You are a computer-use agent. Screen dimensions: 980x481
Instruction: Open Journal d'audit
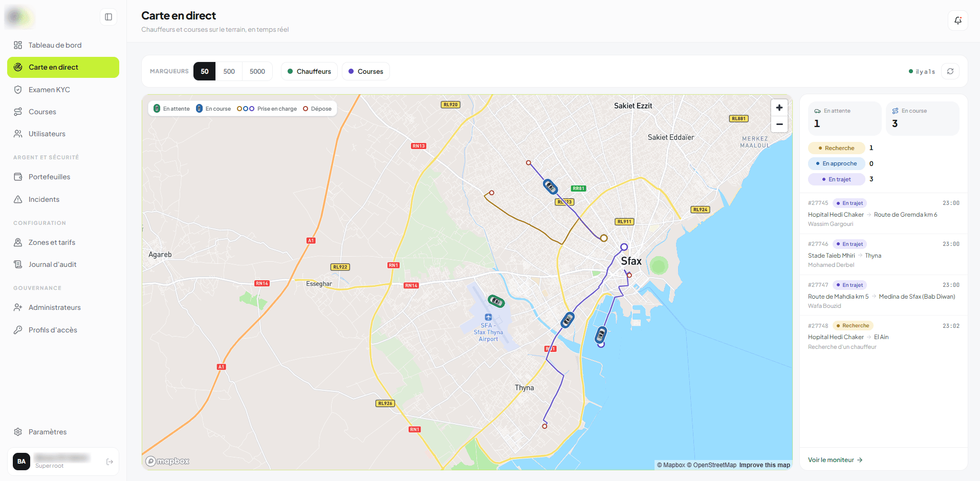[63, 264]
